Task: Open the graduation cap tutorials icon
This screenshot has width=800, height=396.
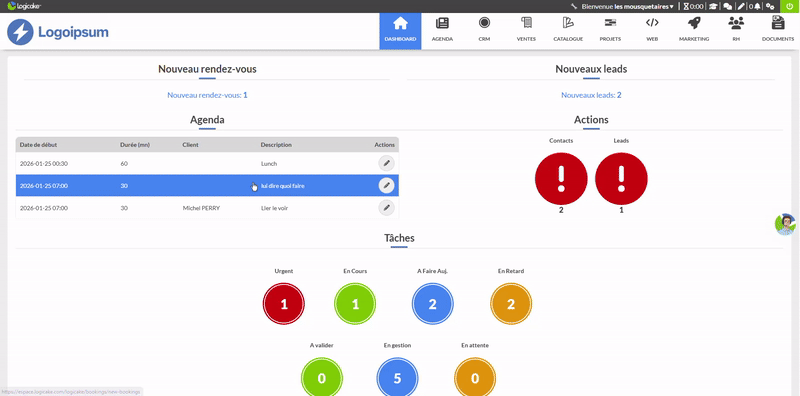Action: 713,7
